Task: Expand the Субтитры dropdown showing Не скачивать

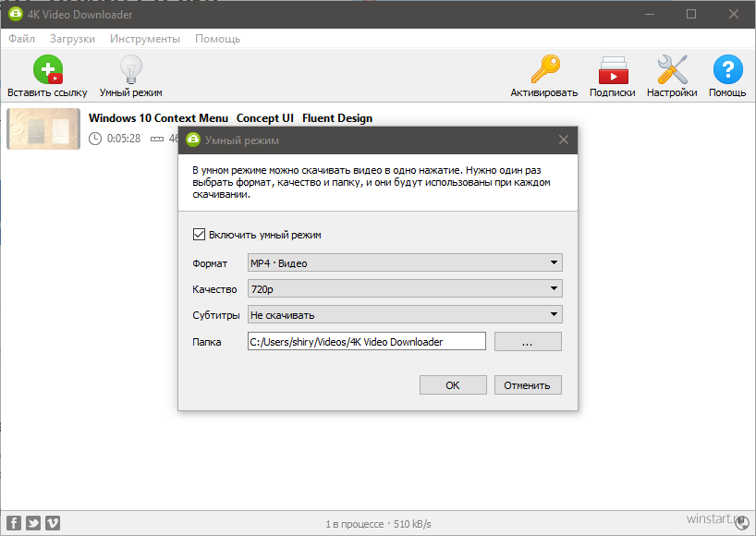Action: [x=405, y=315]
